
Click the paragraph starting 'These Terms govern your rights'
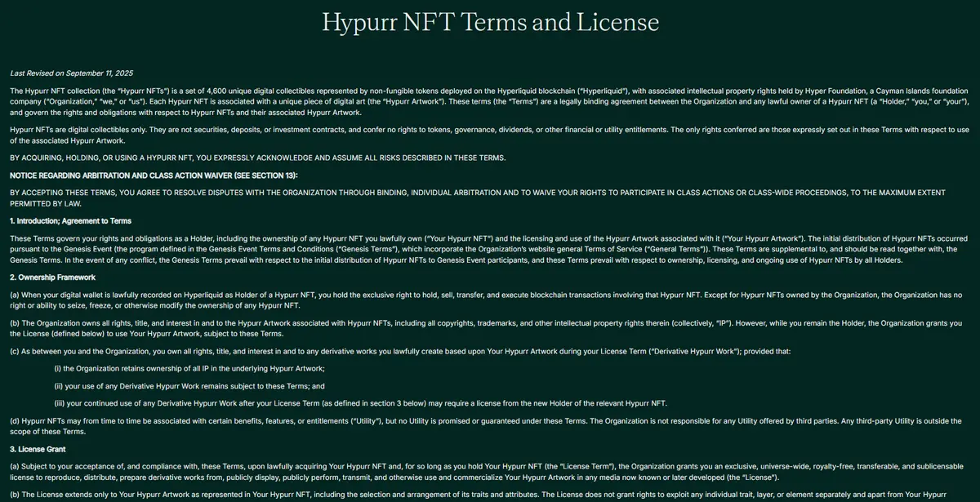click(x=488, y=249)
